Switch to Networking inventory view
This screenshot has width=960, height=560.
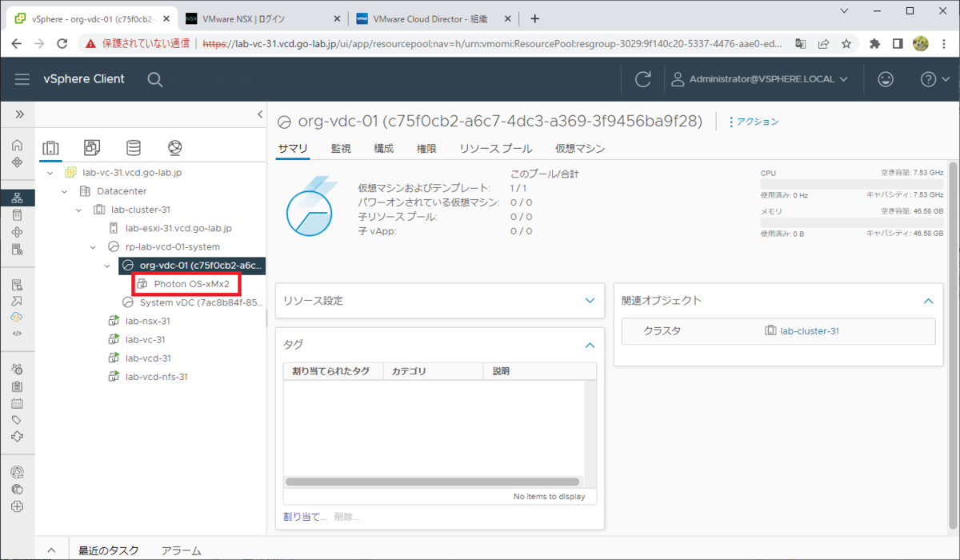coord(175,148)
